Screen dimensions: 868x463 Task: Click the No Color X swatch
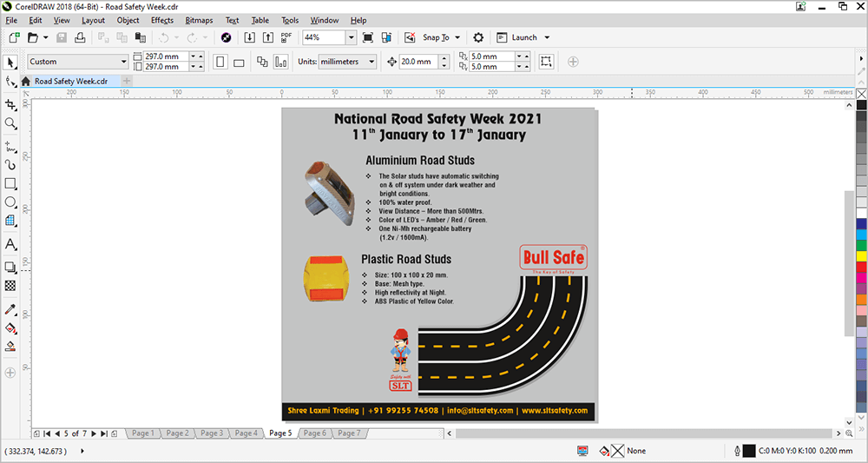point(861,94)
